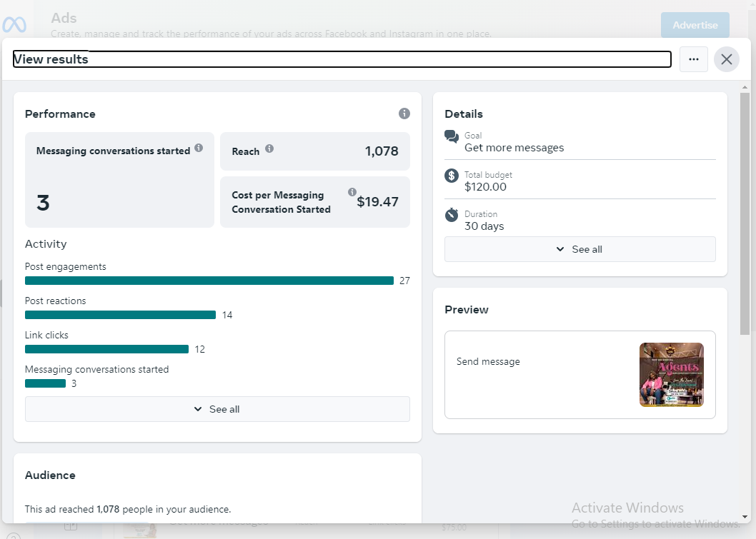Click info icon beside Messaging conversations started
The image size is (756, 539).
[199, 148]
